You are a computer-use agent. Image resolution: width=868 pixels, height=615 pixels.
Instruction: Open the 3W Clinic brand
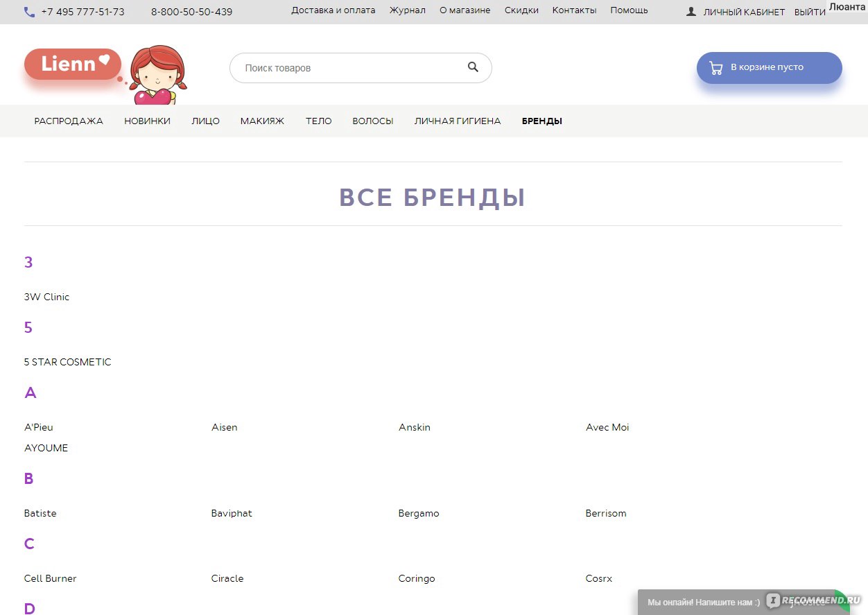tap(47, 297)
